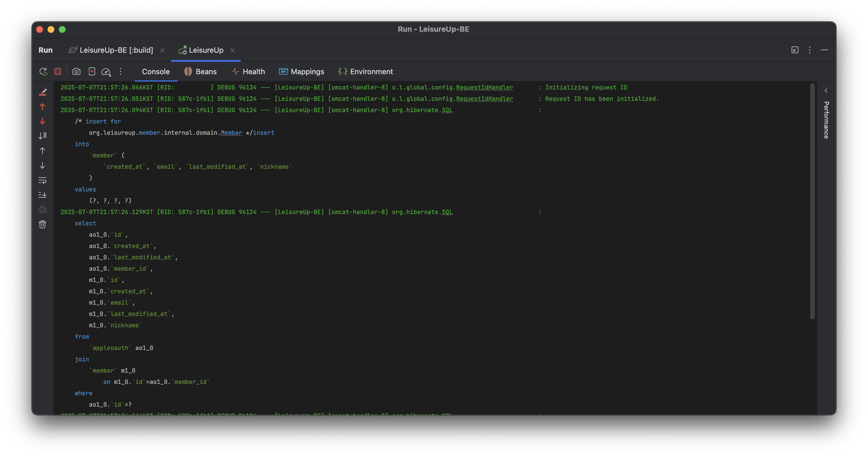This screenshot has height=457, width=868.
Task: Click the Attach Profiler gauge icon
Action: click(106, 72)
